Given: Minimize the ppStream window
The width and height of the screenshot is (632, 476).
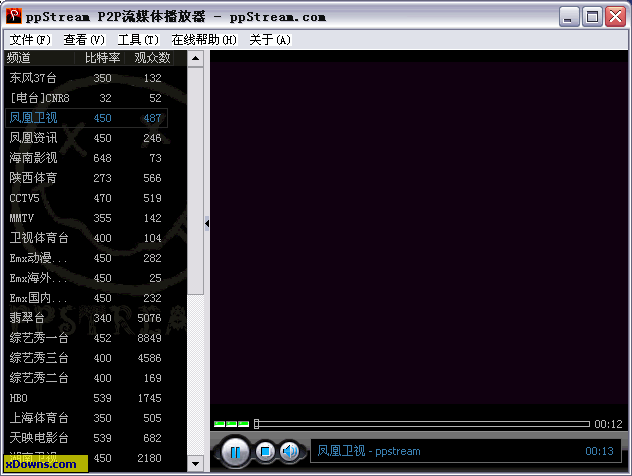Looking at the screenshot, I should 569,17.
